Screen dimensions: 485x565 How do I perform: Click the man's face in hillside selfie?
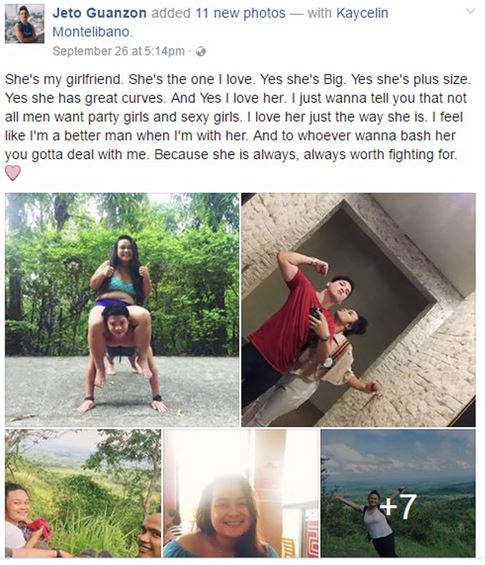coord(150,535)
